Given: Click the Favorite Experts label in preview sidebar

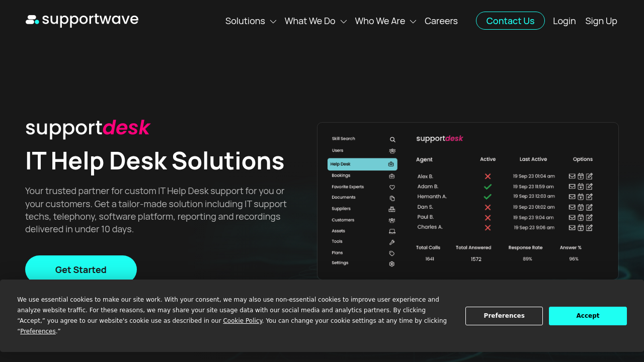Looking at the screenshot, I should point(348,187).
